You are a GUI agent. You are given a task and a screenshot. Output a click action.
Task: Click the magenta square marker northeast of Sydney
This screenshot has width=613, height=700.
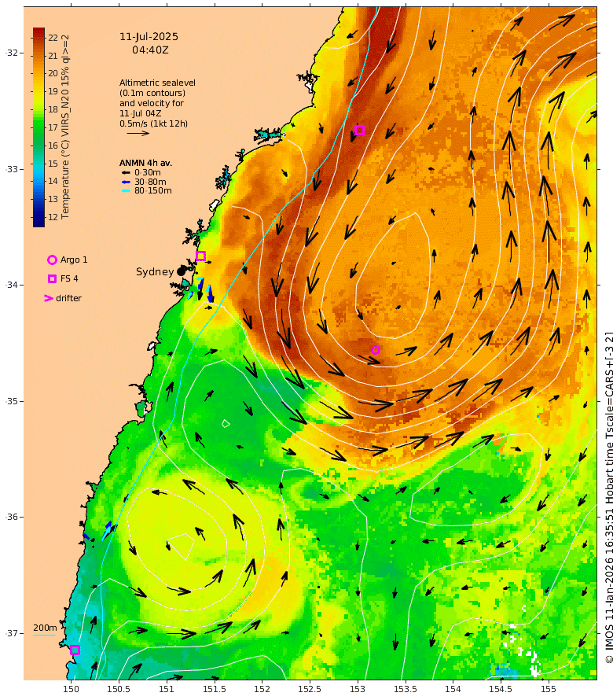click(x=200, y=256)
